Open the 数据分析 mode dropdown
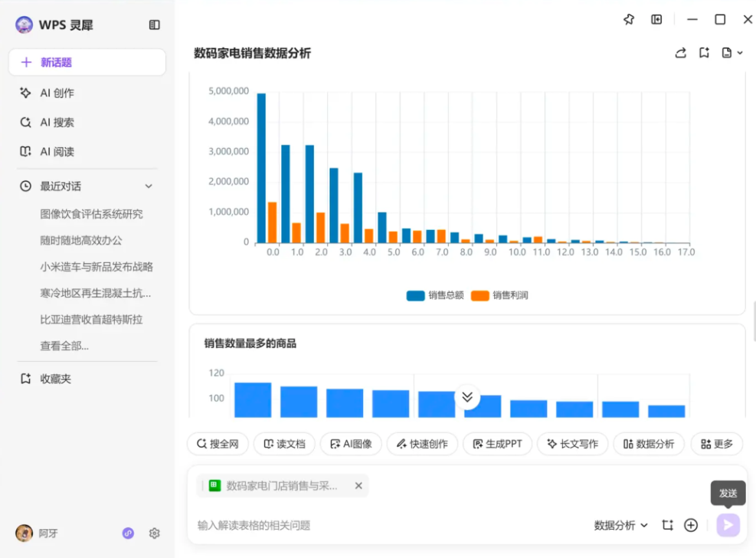Image resolution: width=756 pixels, height=558 pixels. click(621, 525)
